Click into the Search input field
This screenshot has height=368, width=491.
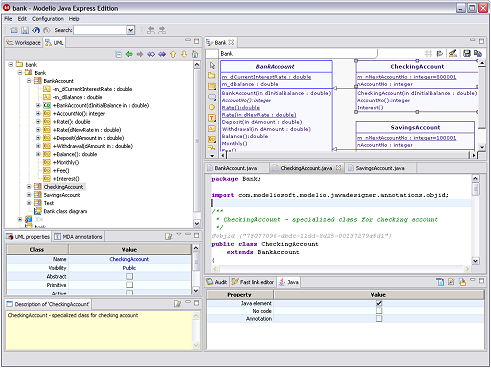click(100, 30)
